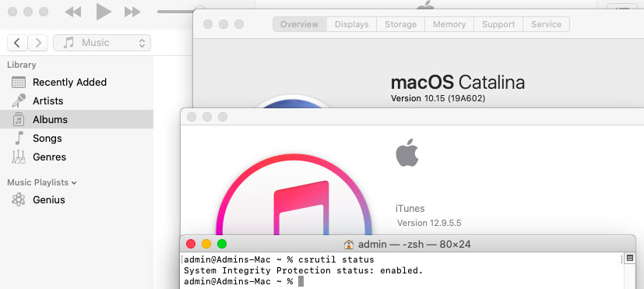Minimize Terminal with the yellow button

[206, 244]
